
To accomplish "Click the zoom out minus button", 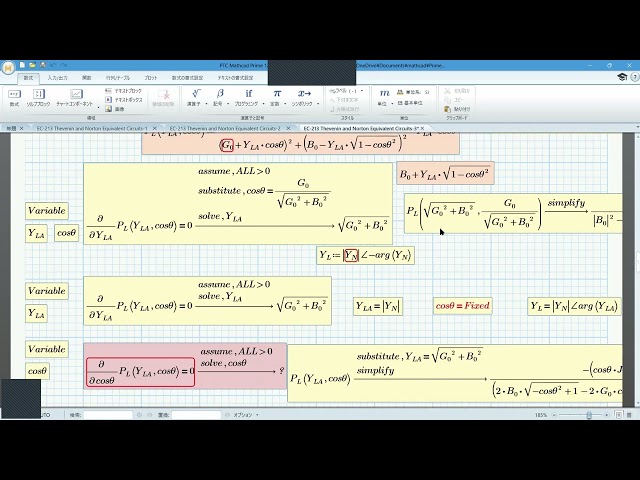I will click(554, 415).
